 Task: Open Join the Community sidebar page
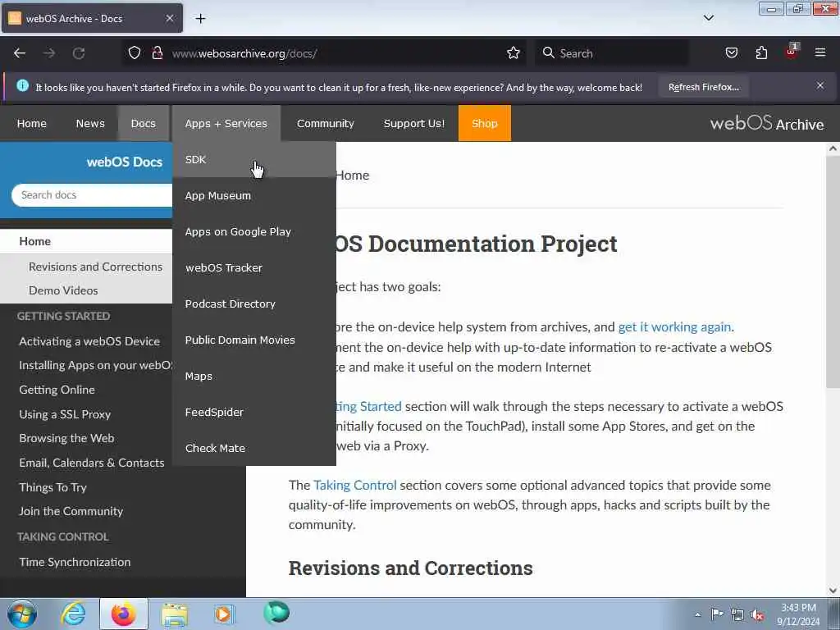(x=71, y=511)
